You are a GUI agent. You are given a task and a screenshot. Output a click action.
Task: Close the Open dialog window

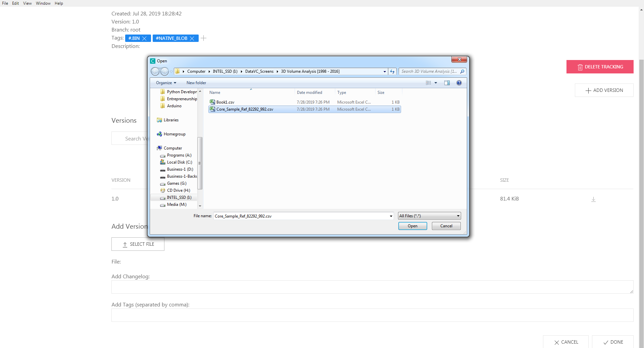[459, 59]
